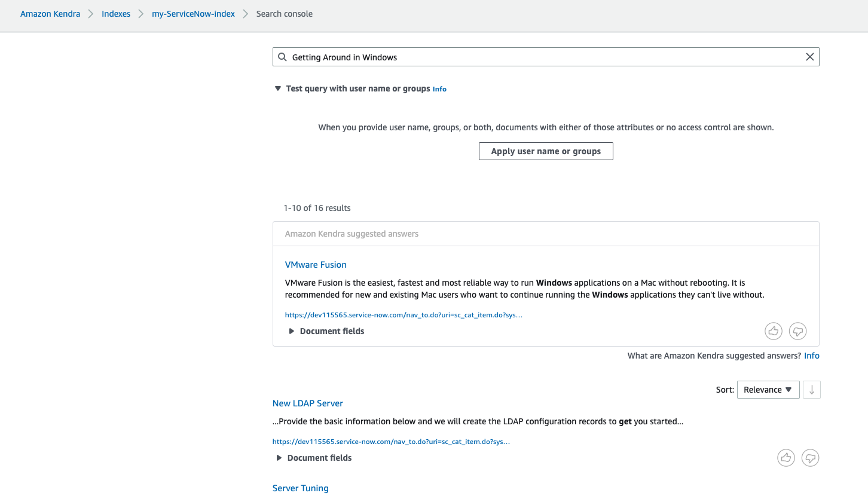Click the New LDAP Server result excerpt text
The width and height of the screenshot is (868, 502).
(478, 421)
